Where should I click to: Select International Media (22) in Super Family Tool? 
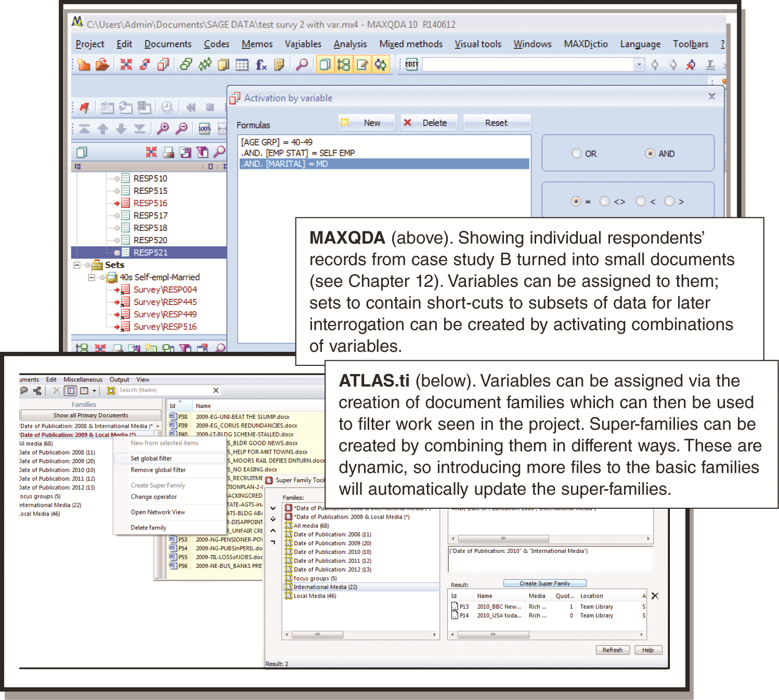coord(361,587)
